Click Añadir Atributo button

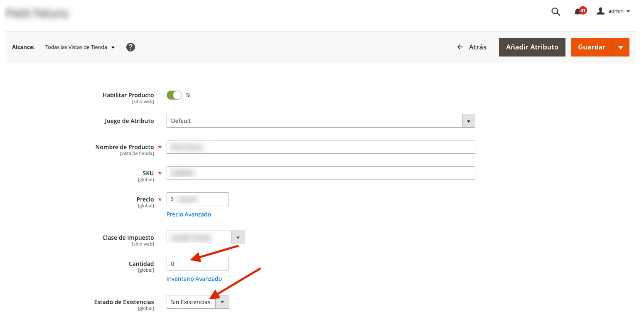click(532, 47)
